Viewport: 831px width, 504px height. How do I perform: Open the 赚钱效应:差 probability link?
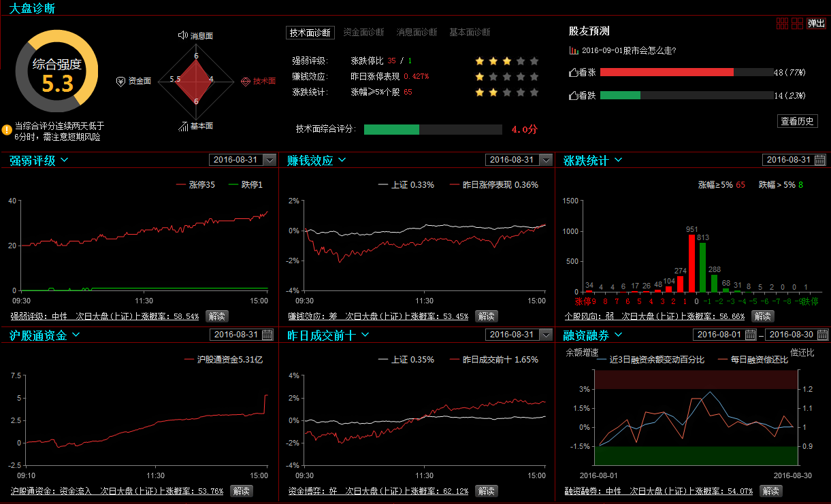[x=378, y=316]
